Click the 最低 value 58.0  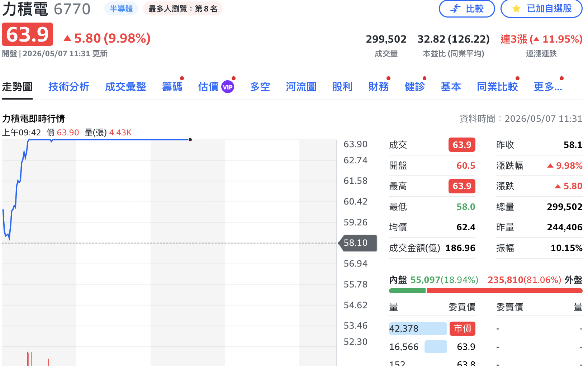(x=466, y=207)
